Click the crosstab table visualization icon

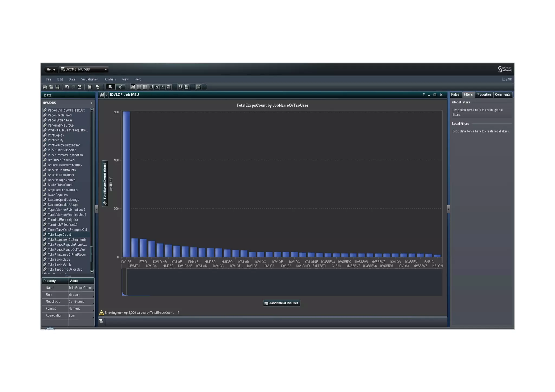[x=145, y=87]
